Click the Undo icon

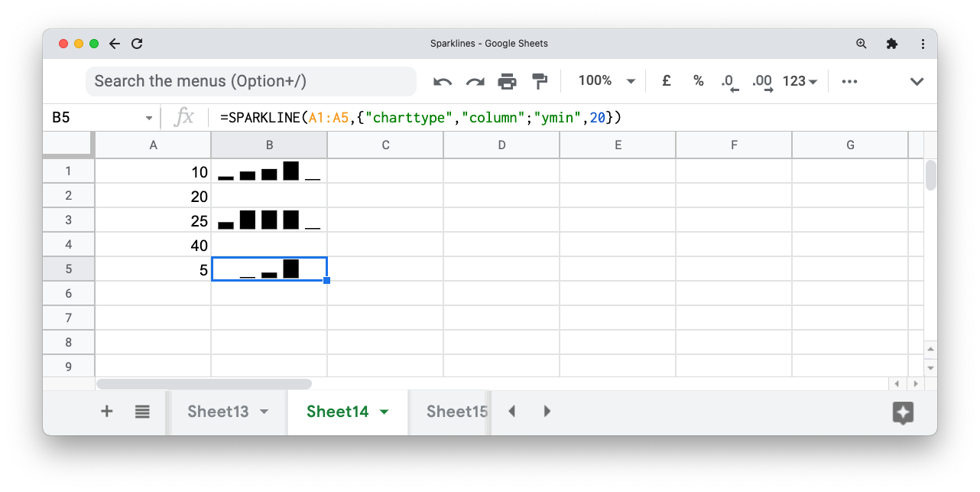[x=443, y=80]
